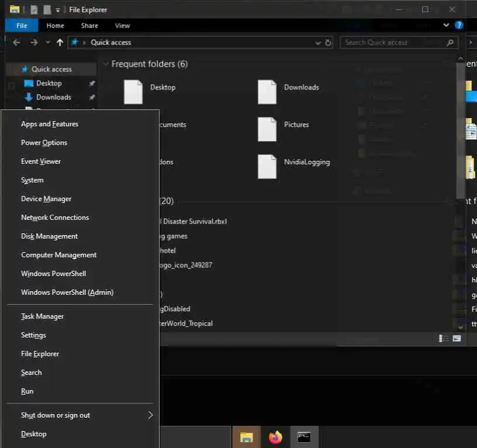477x448 pixels.
Task: Select Downloads in the navigation pane
Action: pyautogui.click(x=54, y=97)
